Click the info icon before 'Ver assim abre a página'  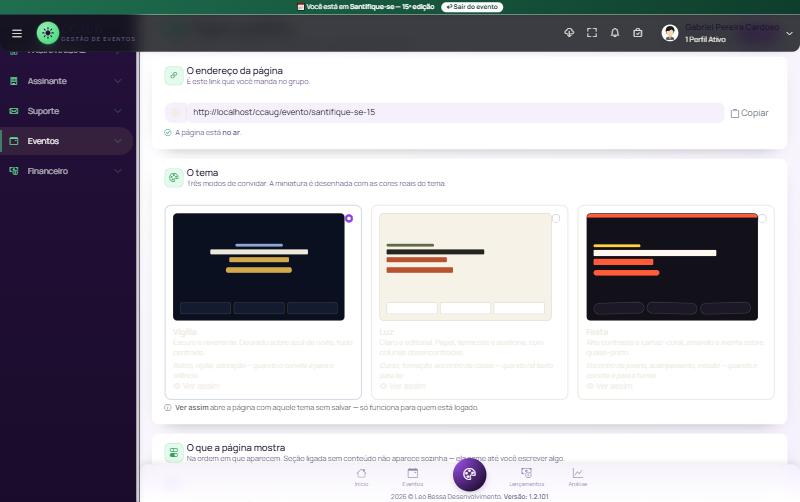(x=167, y=408)
